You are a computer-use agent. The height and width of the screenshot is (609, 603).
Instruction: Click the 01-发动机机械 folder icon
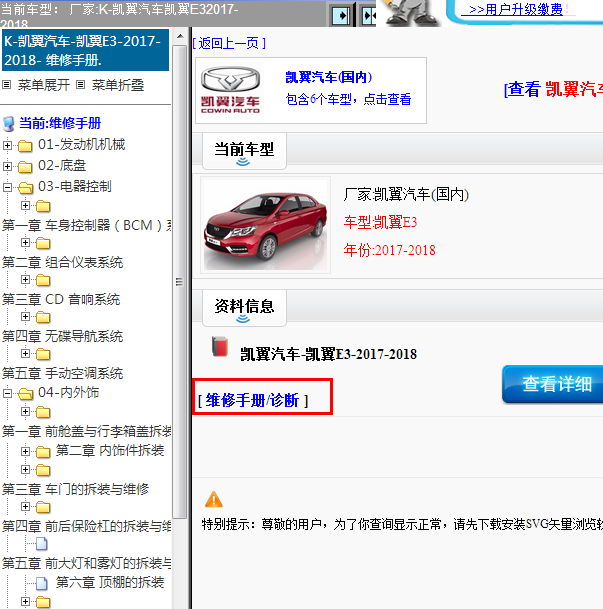click(x=25, y=146)
